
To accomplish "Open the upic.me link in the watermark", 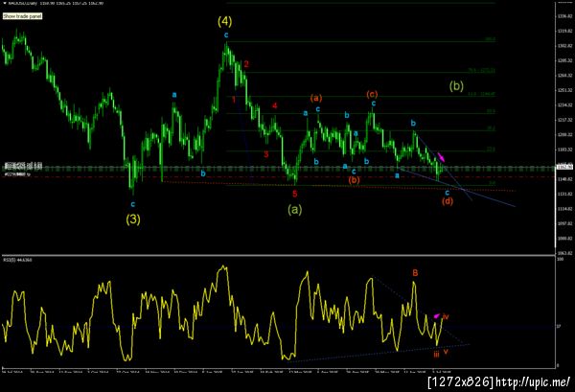I will tap(533, 382).
